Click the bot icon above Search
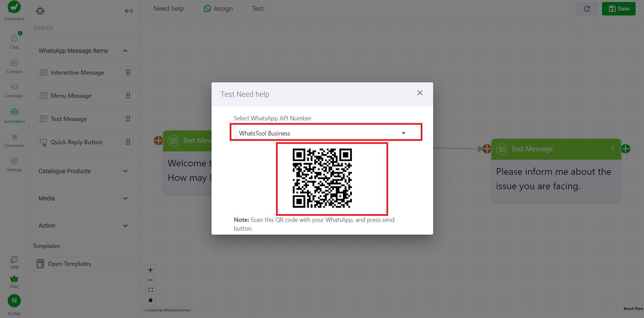This screenshot has height=318, width=644. pos(40,11)
